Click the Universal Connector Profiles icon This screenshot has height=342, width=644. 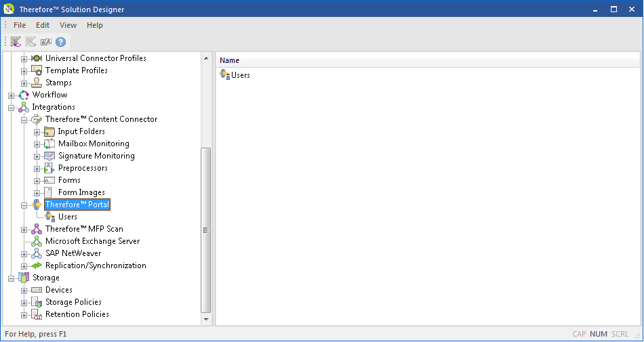click(37, 58)
